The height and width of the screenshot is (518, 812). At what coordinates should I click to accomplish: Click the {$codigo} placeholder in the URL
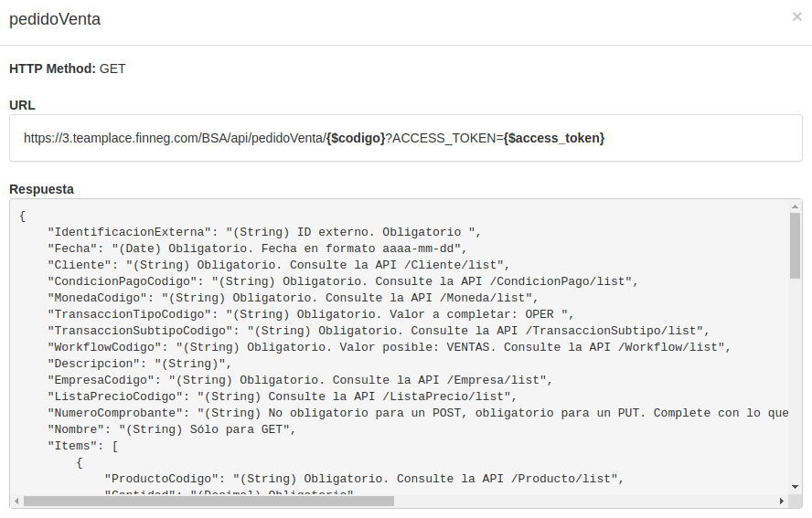(356, 138)
